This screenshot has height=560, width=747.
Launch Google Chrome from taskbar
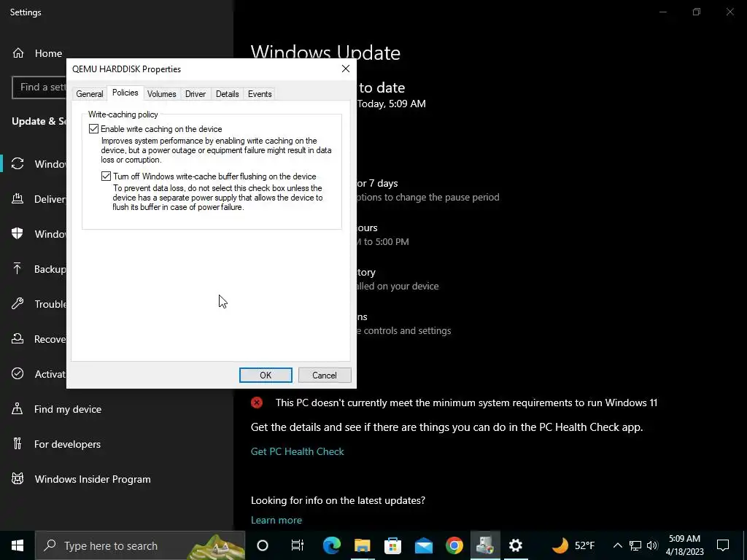(x=454, y=545)
